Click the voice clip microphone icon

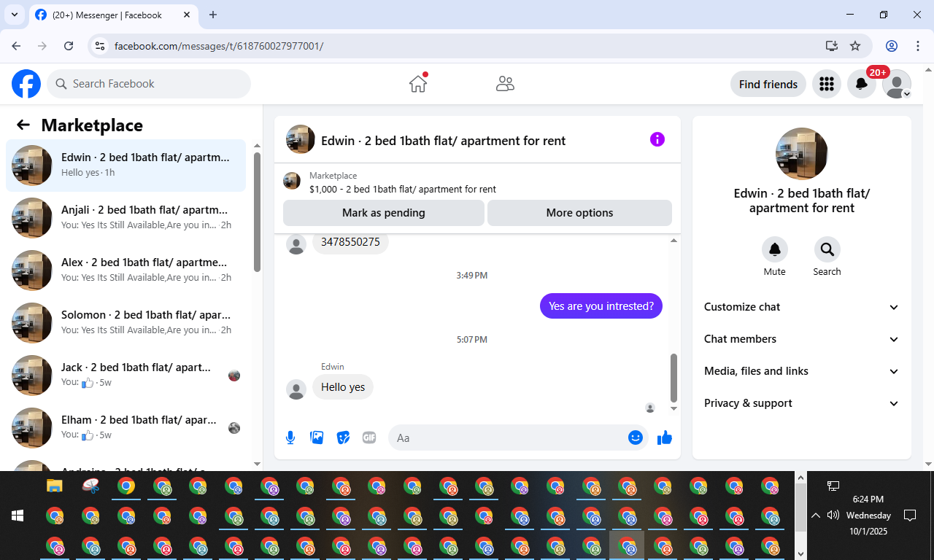(x=290, y=437)
